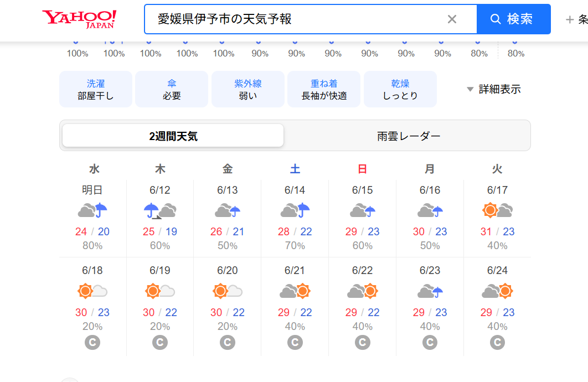
Task: Open the 紫外線 弱い index card
Action: click(248, 89)
